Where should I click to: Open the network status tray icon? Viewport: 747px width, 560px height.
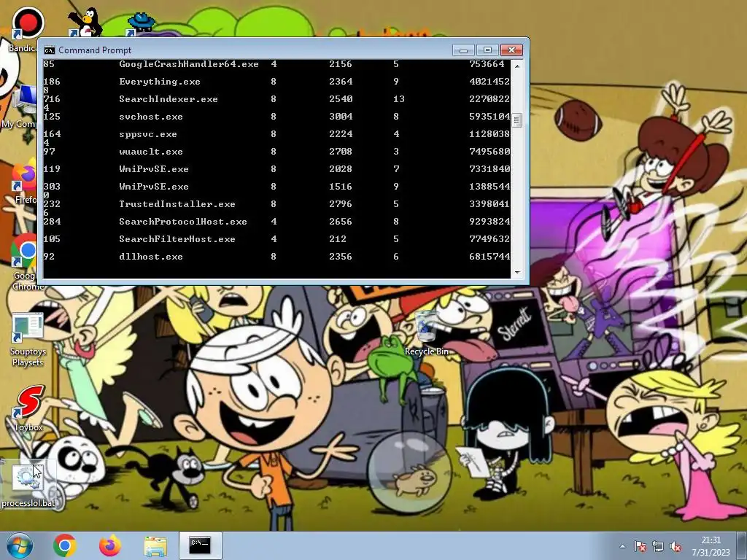pos(658,546)
